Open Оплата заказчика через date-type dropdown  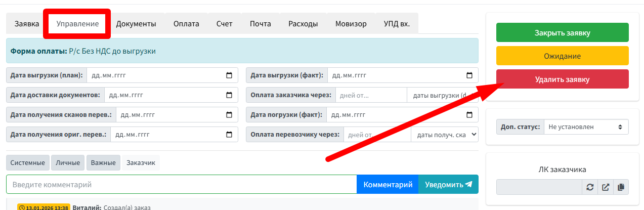point(442,95)
